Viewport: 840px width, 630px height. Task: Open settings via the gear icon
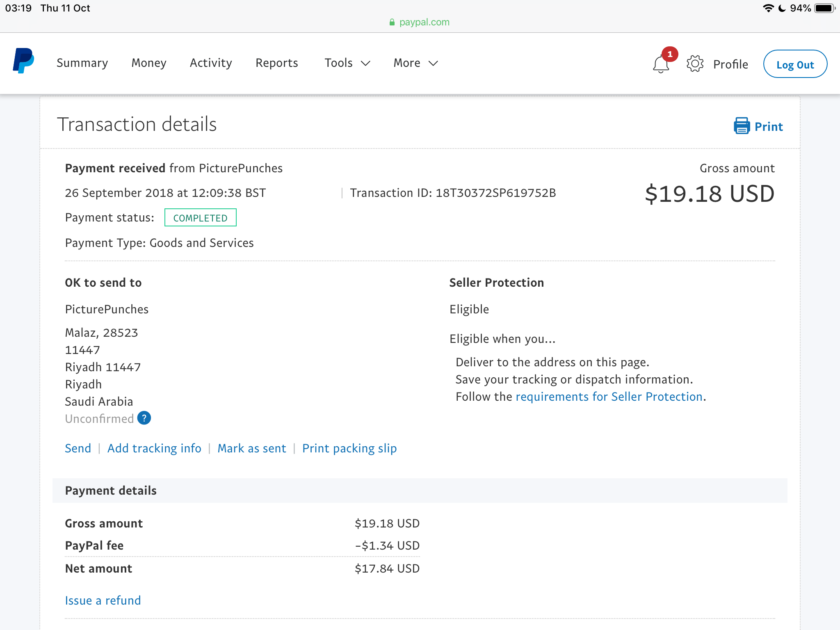pos(695,64)
